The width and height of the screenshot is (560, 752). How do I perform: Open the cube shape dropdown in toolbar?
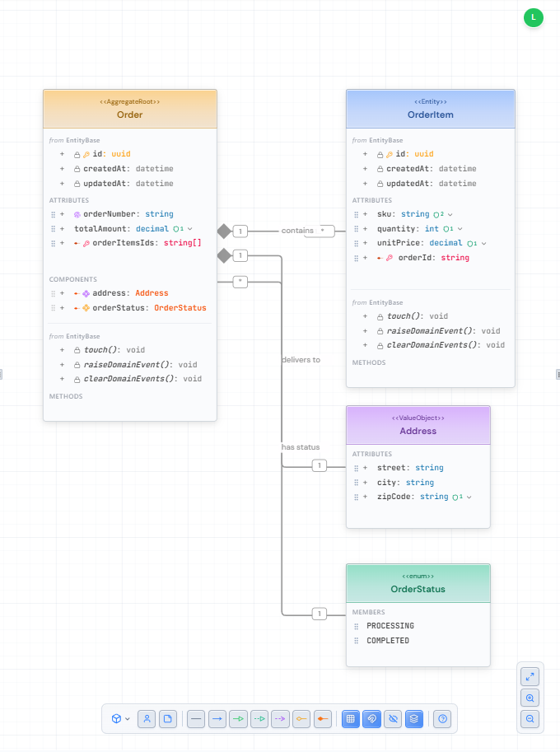pyautogui.click(x=120, y=719)
